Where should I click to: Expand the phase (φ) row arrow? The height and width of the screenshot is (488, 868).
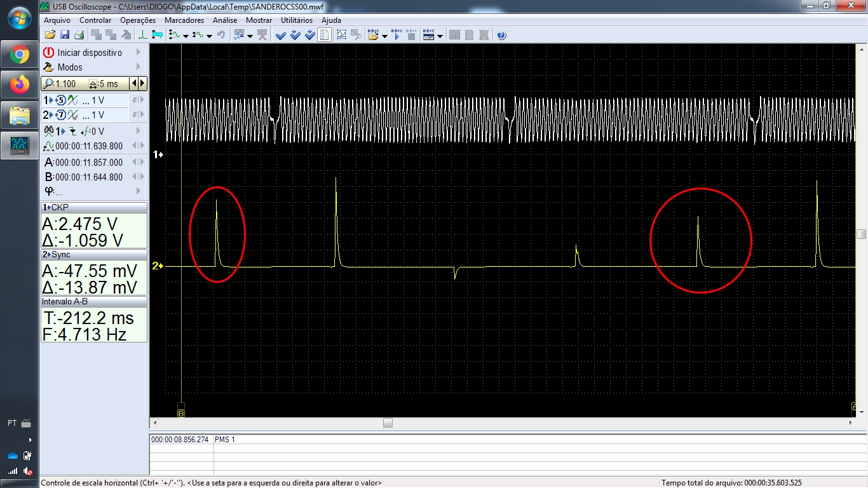pyautogui.click(x=138, y=191)
